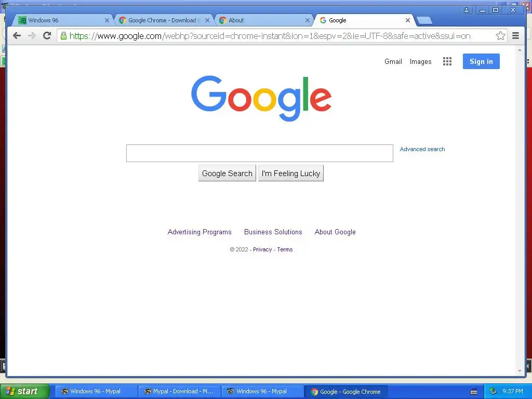Viewport: 532px width, 399px height.
Task: Click the I'm Feeling Lucky button
Action: click(291, 173)
